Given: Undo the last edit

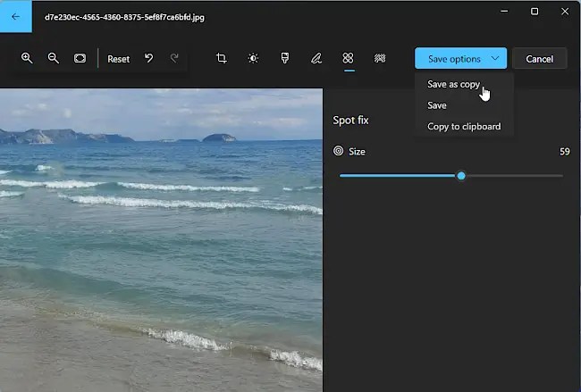Looking at the screenshot, I should coord(149,58).
